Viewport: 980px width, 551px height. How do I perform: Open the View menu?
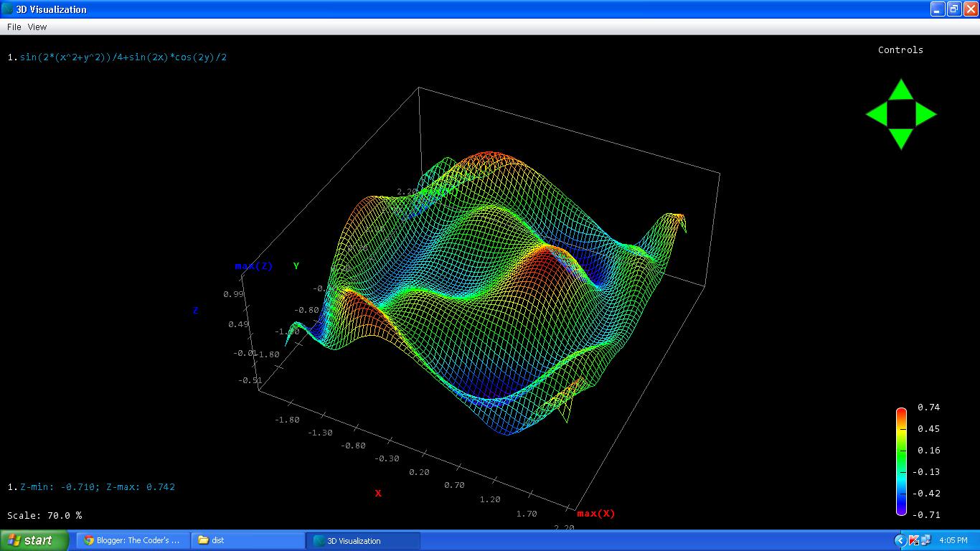pyautogui.click(x=37, y=27)
